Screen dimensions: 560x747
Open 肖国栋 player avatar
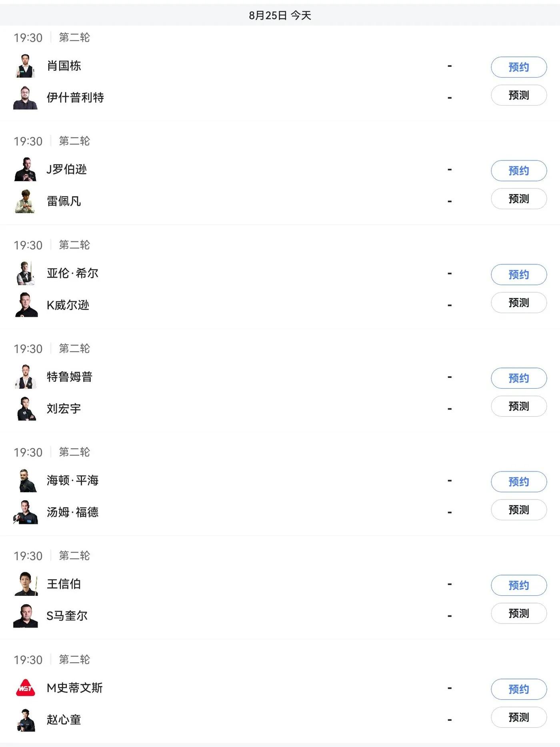(26, 66)
